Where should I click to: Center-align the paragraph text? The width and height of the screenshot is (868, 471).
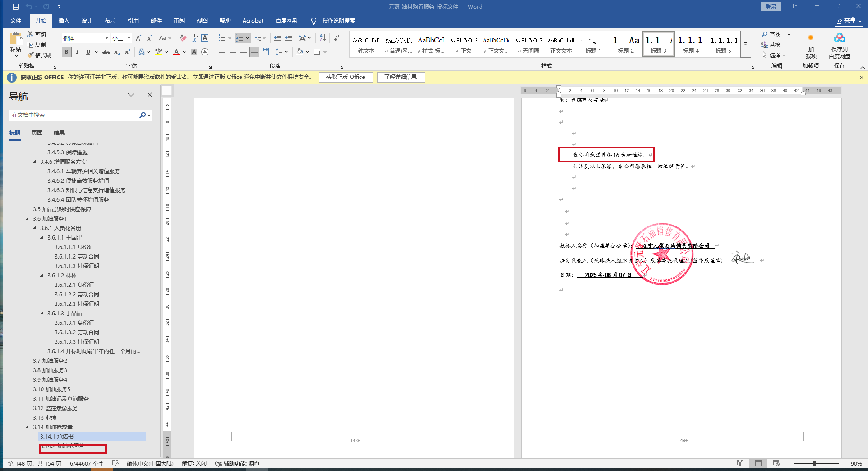233,52
